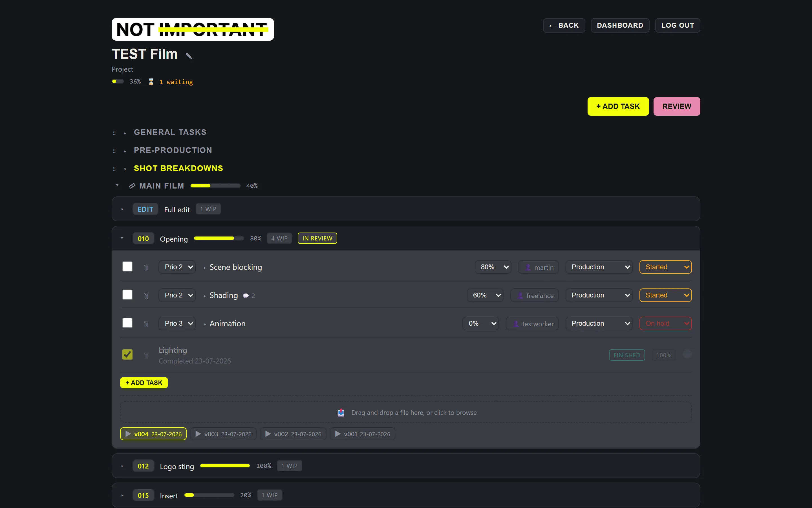
Task: Click the IN REVIEW badge
Action: [x=317, y=238]
